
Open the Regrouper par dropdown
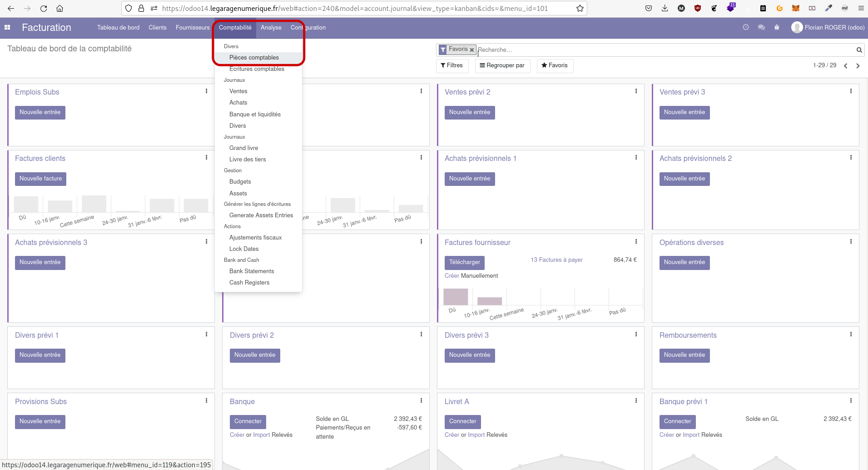tap(502, 65)
